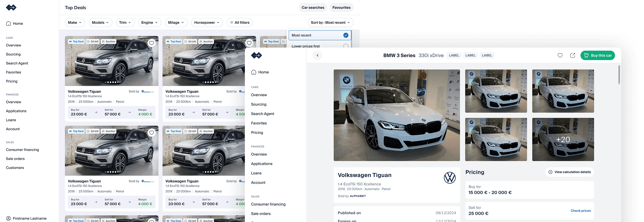Favorite the first Tiguan card in the second row
644x222 pixels.
152,133
